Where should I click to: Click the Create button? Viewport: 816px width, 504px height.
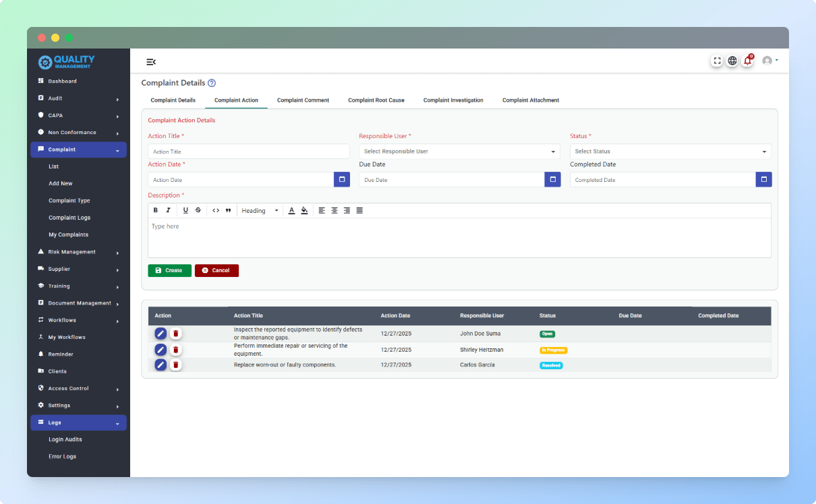(x=169, y=270)
